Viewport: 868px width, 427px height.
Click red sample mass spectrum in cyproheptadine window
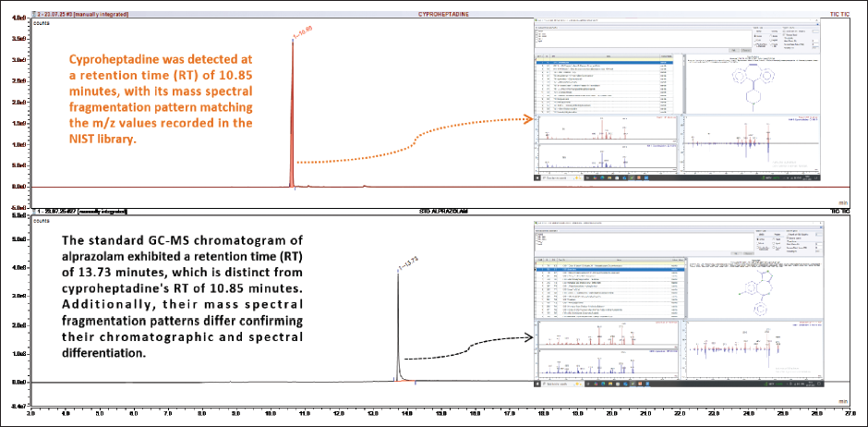[607, 129]
